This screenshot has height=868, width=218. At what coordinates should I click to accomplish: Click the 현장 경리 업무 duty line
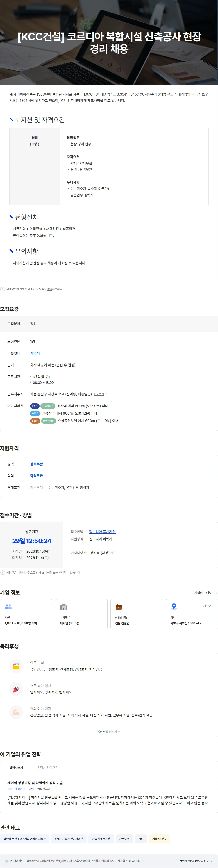[81, 144]
